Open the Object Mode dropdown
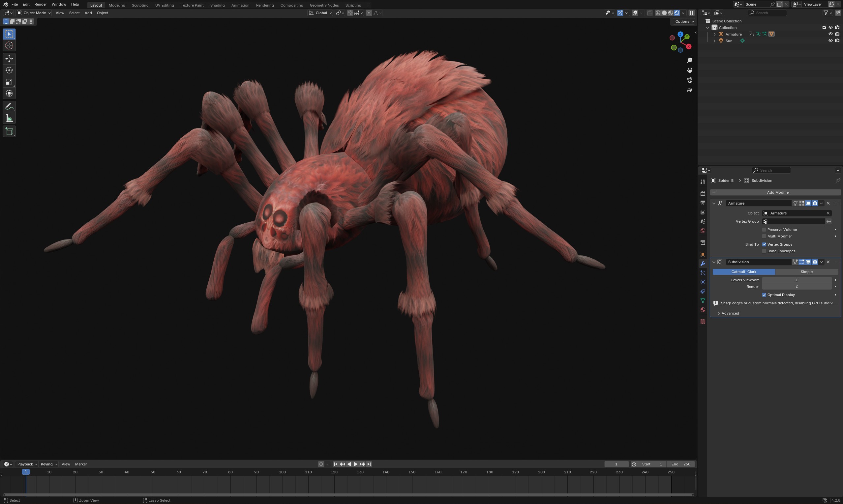Viewport: 843px width, 504px height. click(33, 13)
